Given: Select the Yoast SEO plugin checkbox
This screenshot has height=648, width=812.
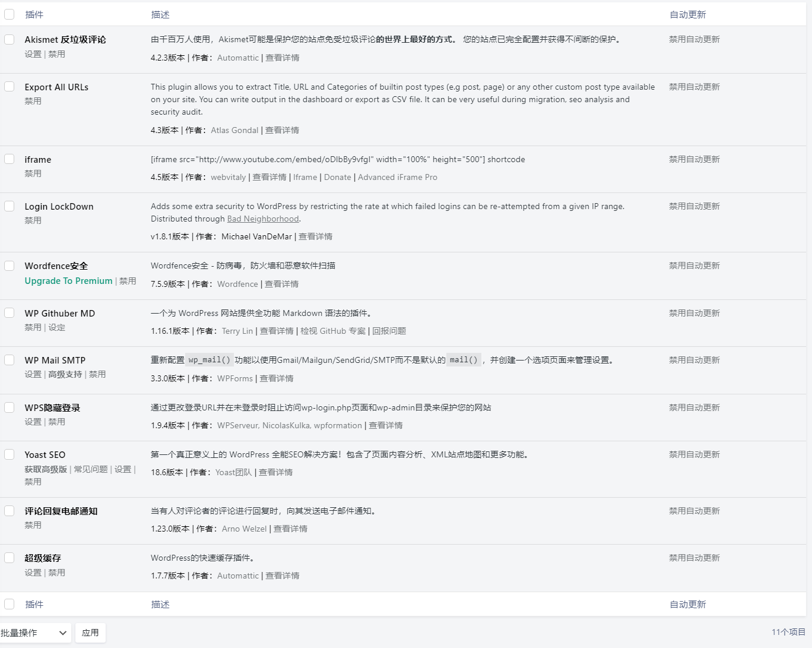Looking at the screenshot, I should click(9, 454).
